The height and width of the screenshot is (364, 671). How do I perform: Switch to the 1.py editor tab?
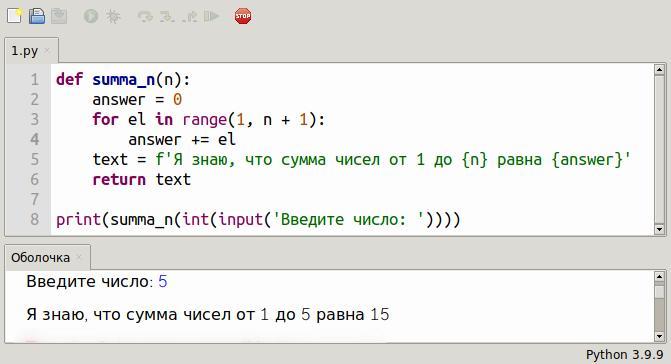coord(25,51)
